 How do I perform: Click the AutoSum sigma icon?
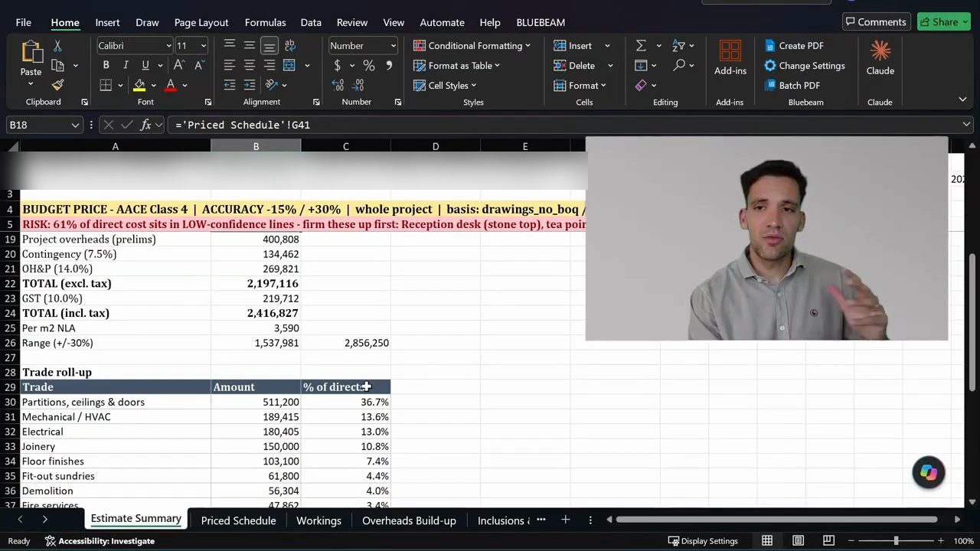tap(641, 46)
